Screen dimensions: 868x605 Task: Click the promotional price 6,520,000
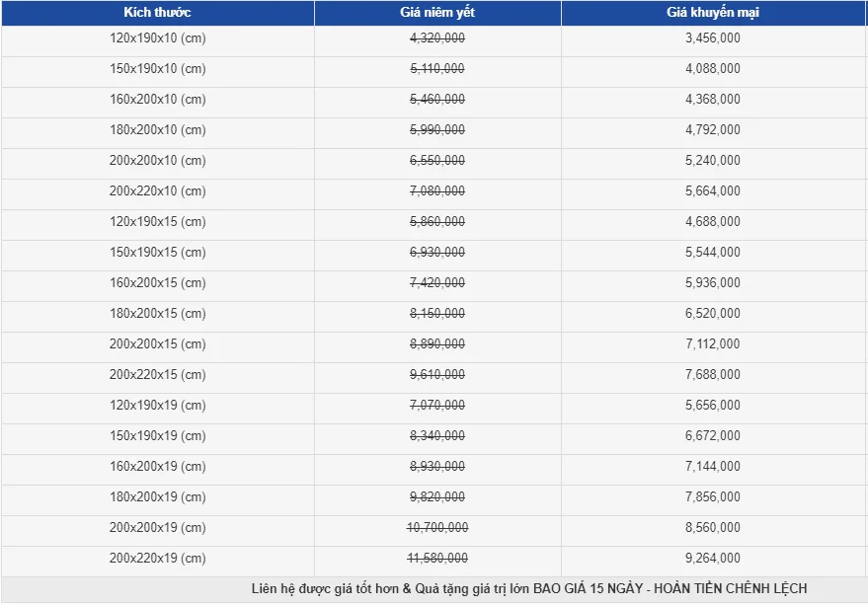pyautogui.click(x=712, y=314)
